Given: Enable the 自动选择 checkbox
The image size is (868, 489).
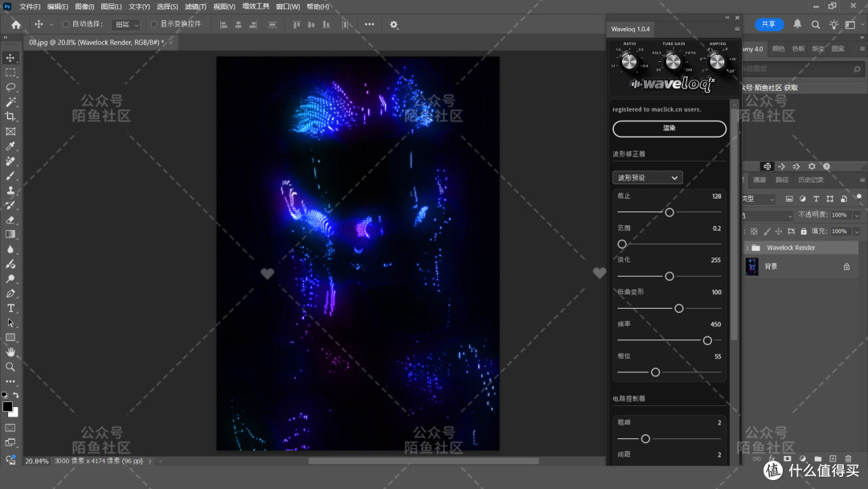Looking at the screenshot, I should [x=66, y=24].
